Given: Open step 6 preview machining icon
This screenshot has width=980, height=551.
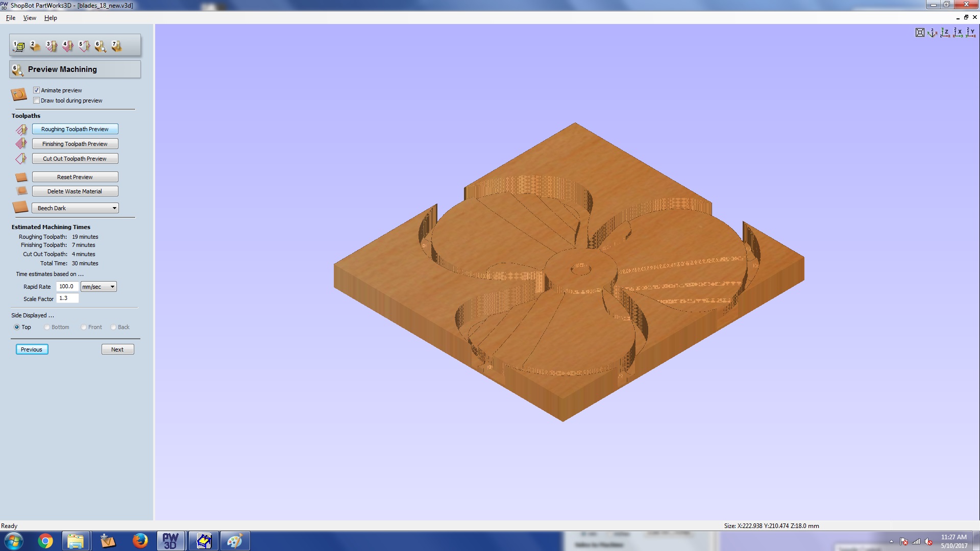Looking at the screenshot, I should [101, 46].
